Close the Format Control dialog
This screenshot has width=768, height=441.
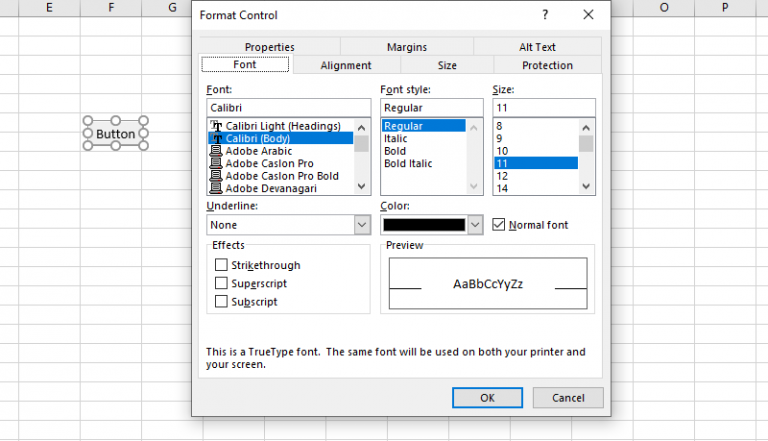point(588,15)
